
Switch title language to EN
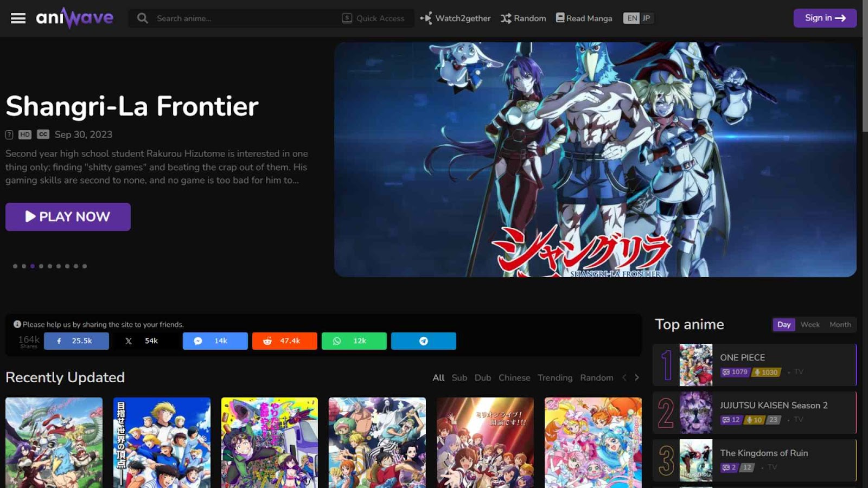point(632,18)
